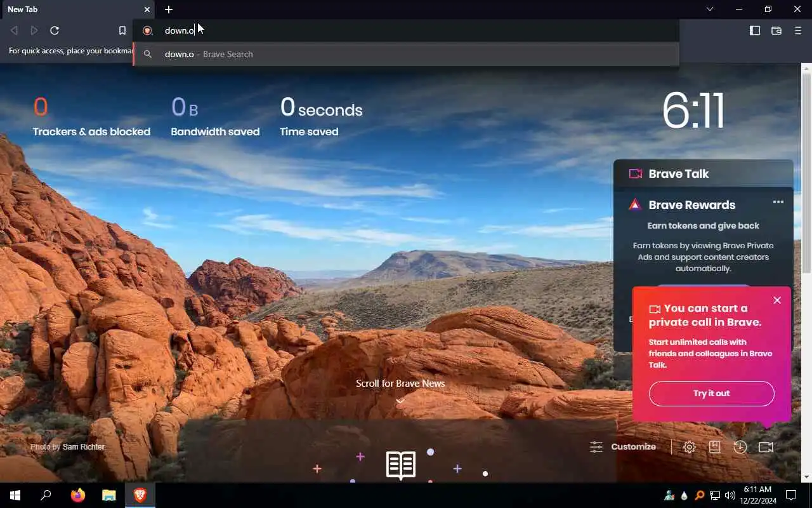Click the 6:11 clock widget
Screen dimensions: 812x508
point(693,111)
